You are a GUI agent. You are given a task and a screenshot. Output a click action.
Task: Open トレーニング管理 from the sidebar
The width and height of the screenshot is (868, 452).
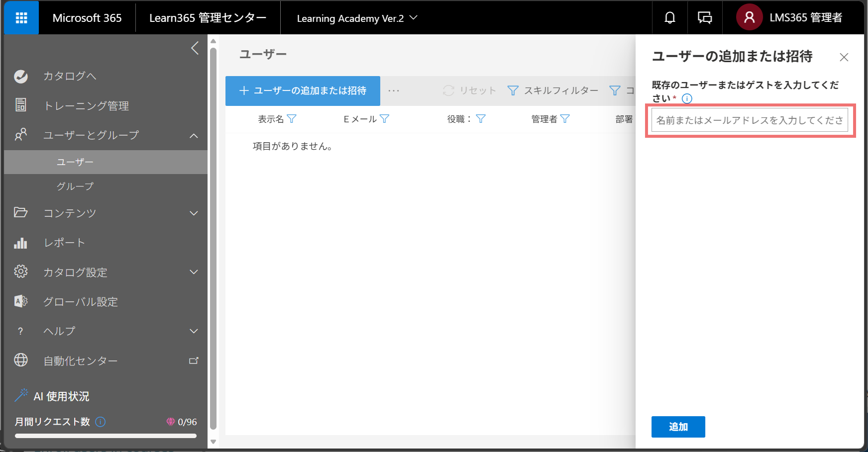point(86,105)
